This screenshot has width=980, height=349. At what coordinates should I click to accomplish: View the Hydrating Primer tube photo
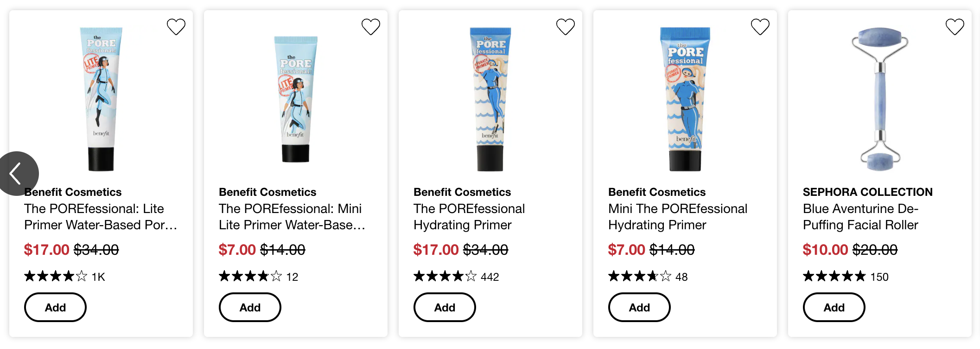490,99
